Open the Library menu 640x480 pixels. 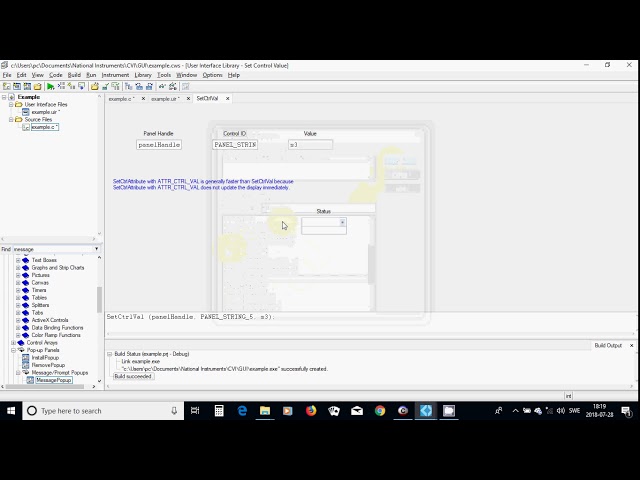[143, 75]
